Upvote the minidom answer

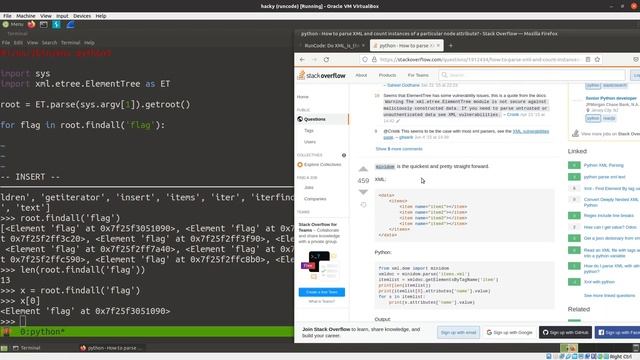click(363, 169)
